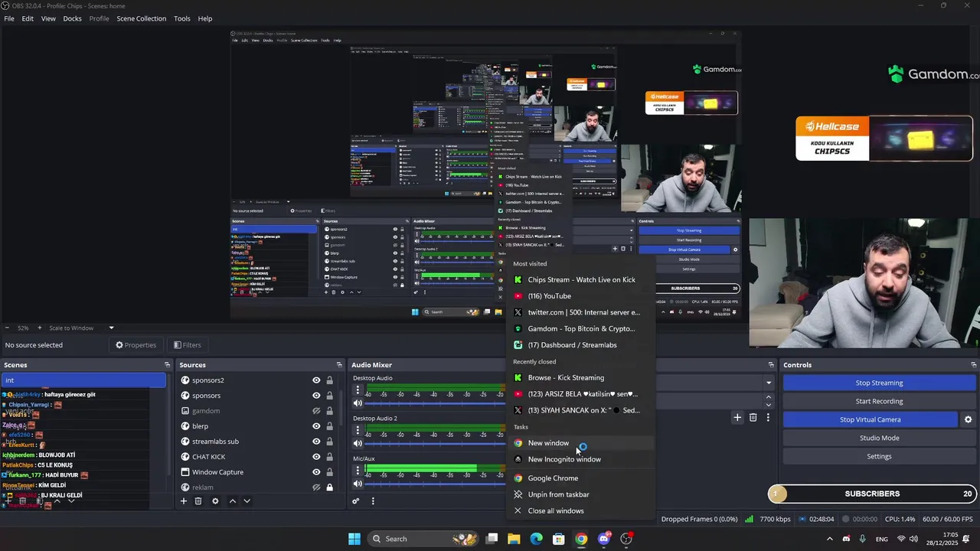Choose New Incognito window in jump list
The image size is (980, 551).
coord(582,459)
